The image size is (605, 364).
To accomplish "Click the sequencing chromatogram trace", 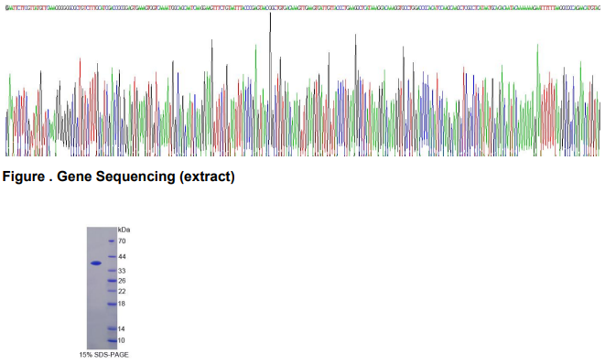I will 303,84.
